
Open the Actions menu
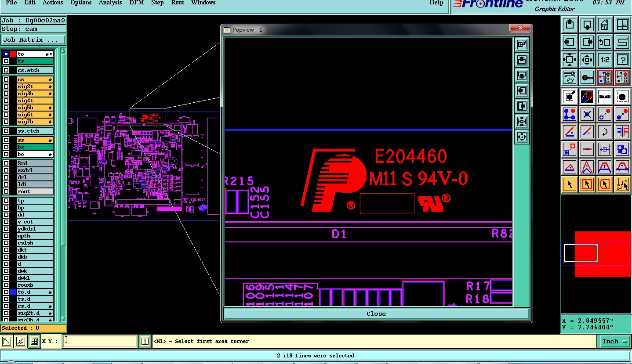coord(53,3)
